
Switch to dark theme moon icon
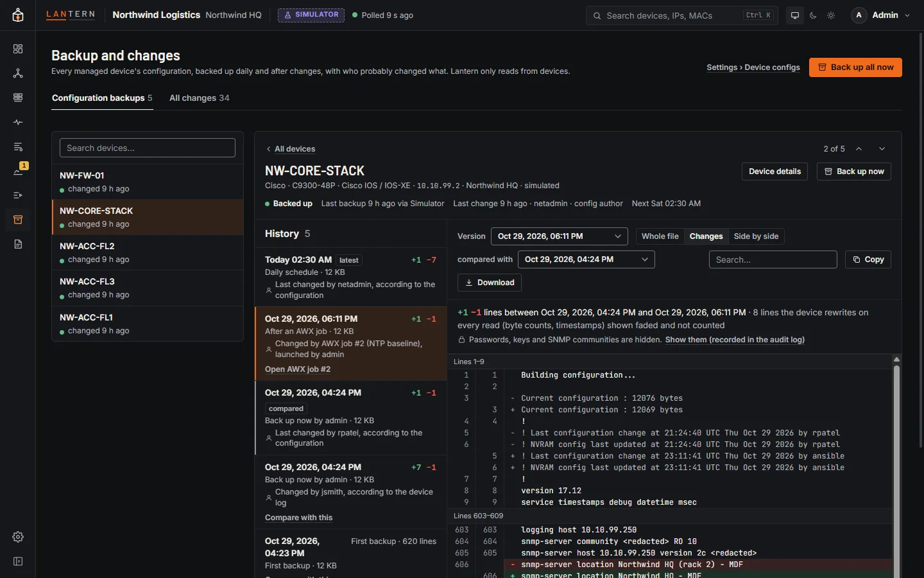pyautogui.click(x=813, y=15)
